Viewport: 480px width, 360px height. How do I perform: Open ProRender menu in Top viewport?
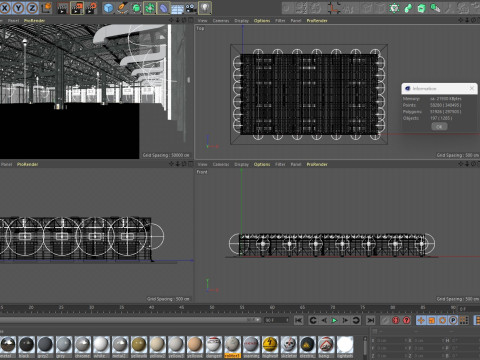click(317, 21)
